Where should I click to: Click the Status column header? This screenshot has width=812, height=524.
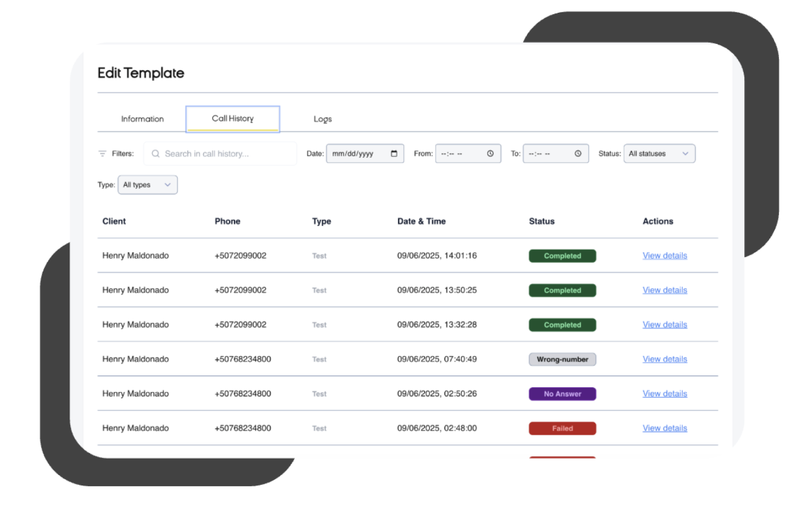[542, 221]
